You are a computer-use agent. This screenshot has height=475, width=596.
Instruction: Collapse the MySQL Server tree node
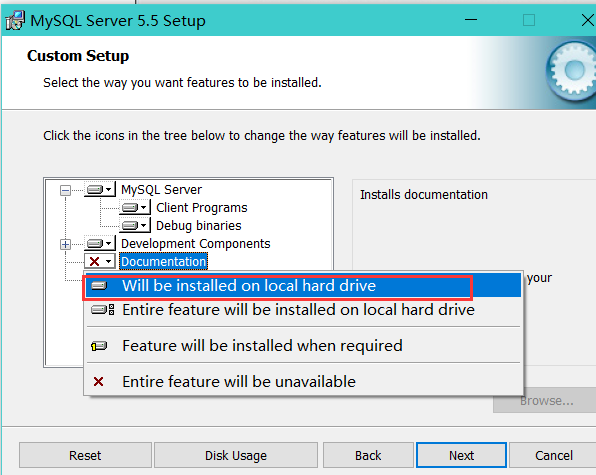coord(65,190)
